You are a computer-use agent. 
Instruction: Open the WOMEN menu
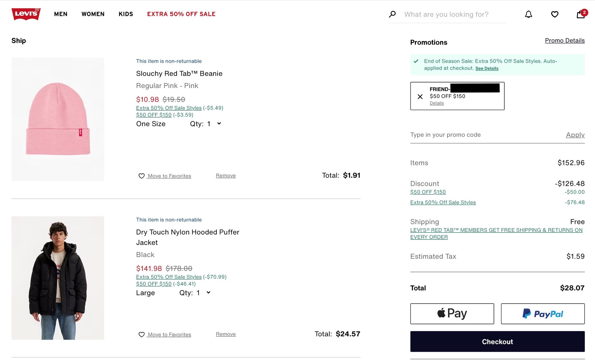tap(93, 14)
